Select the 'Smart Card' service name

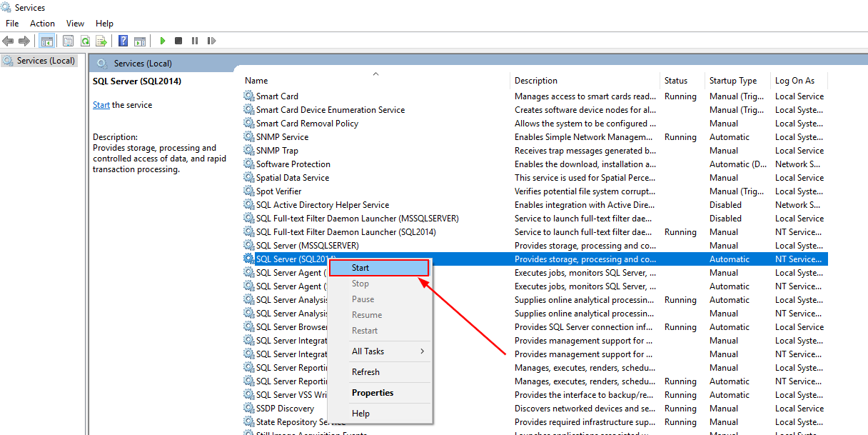[x=277, y=96]
